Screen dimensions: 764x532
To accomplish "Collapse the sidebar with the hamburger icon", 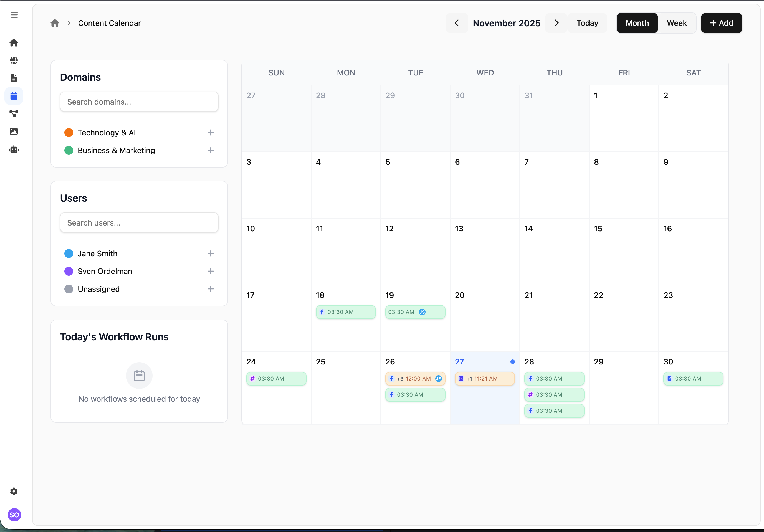I will [x=14, y=15].
